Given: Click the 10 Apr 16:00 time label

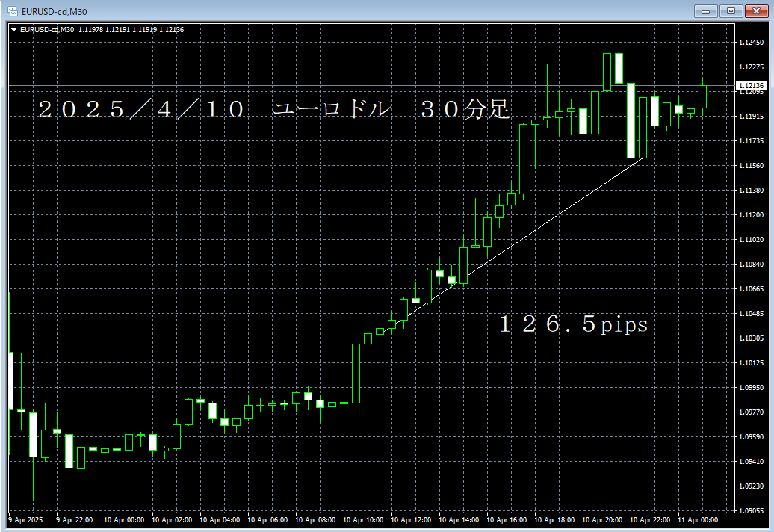Looking at the screenshot, I should [x=507, y=519].
